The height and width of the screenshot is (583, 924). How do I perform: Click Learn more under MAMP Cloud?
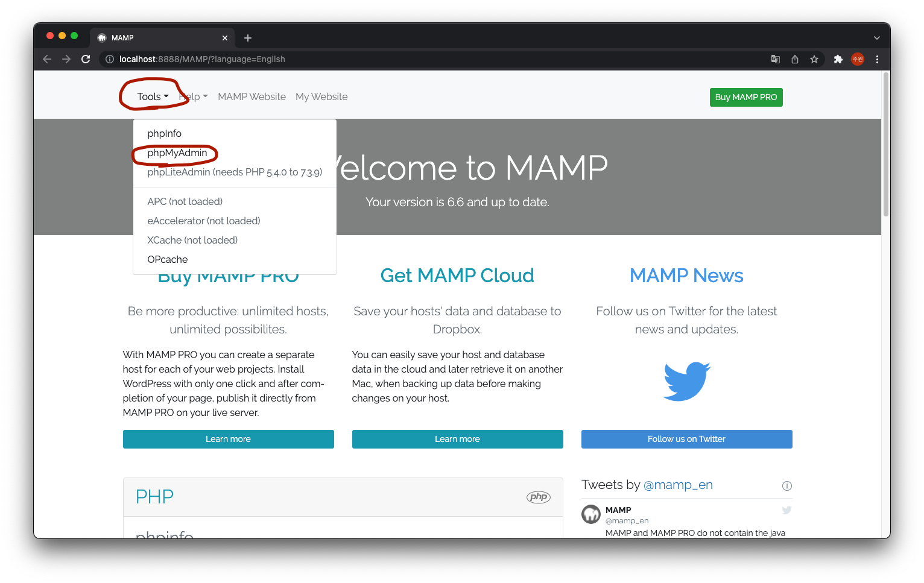(x=457, y=439)
